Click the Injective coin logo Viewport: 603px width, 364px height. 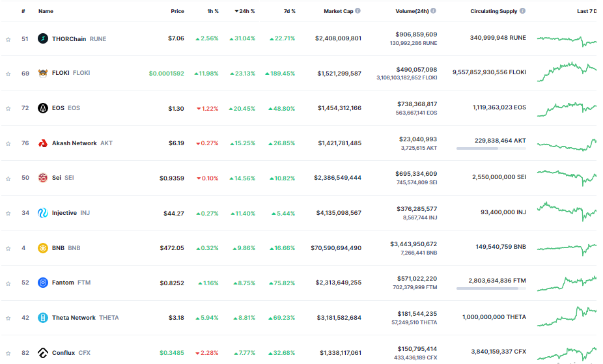pyautogui.click(x=43, y=213)
